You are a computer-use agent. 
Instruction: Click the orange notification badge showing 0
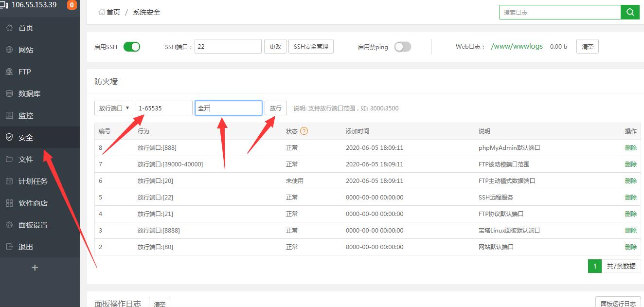(72, 5)
